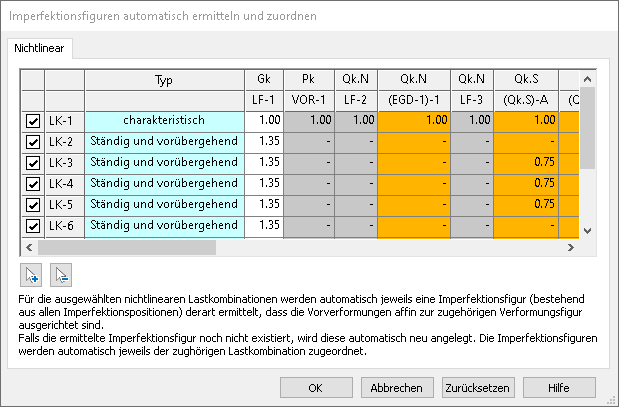
Task: Toggle the checkbox for LK-6
Action: (x=33, y=226)
